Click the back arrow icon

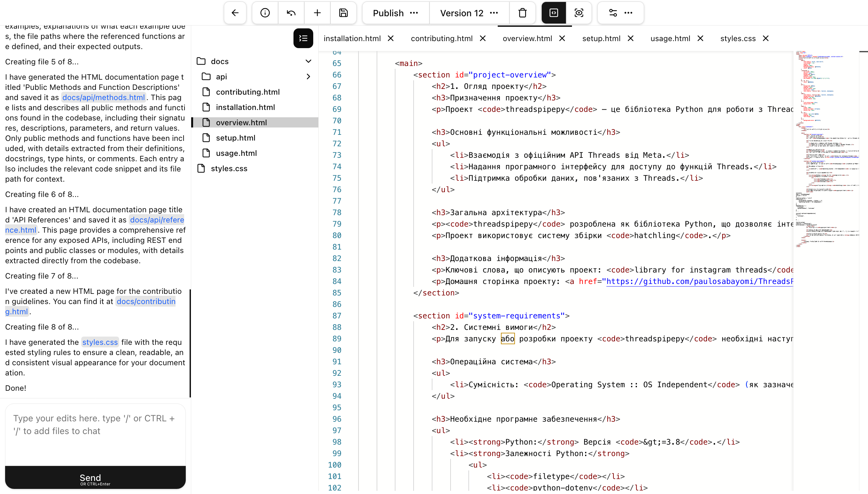(235, 12)
